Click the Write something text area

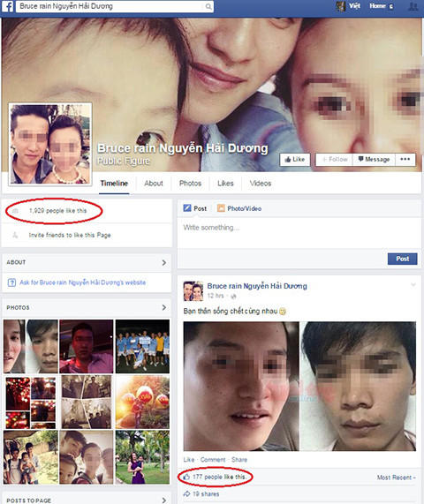299,233
